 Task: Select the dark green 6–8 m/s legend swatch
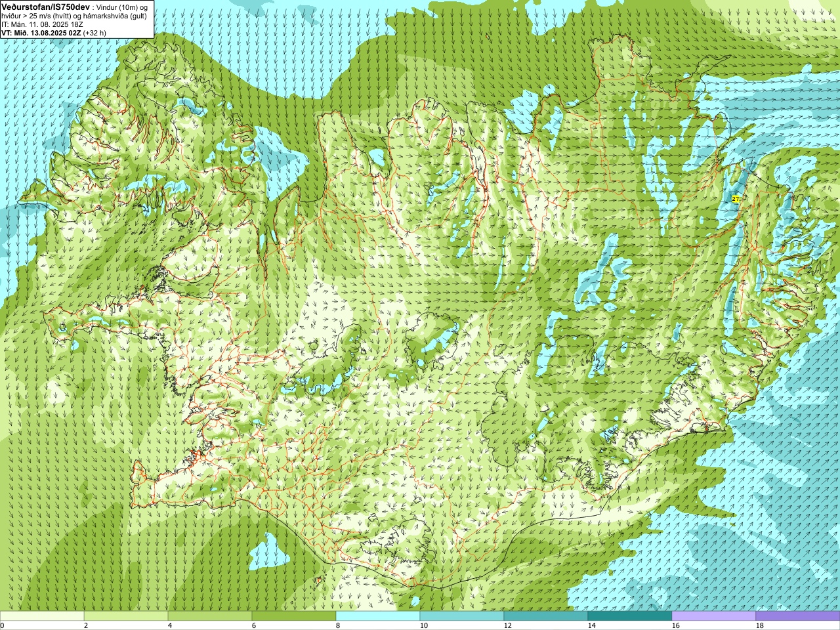(x=294, y=616)
